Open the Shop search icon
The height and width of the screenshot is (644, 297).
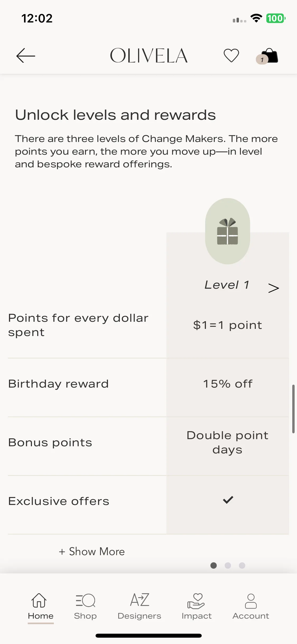[85, 600]
